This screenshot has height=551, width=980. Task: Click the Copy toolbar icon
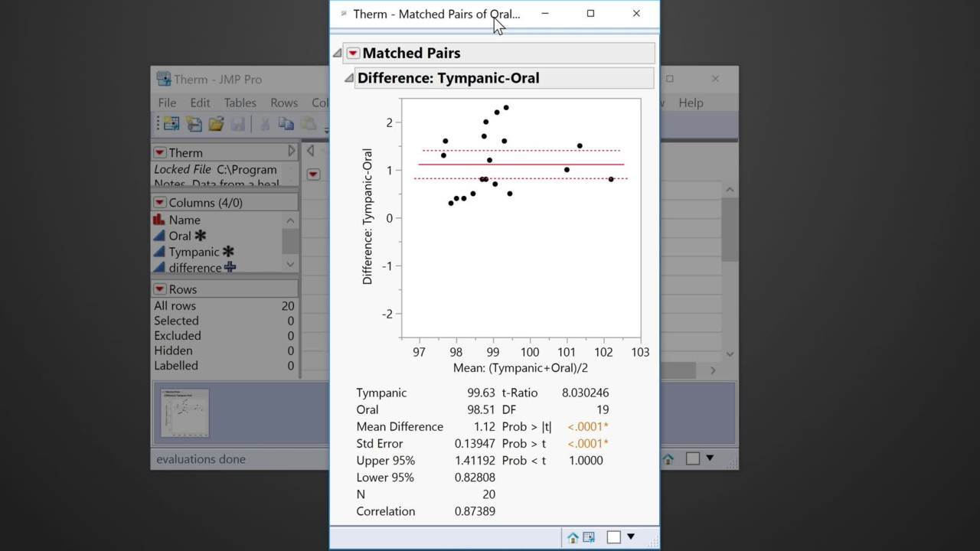pos(286,124)
